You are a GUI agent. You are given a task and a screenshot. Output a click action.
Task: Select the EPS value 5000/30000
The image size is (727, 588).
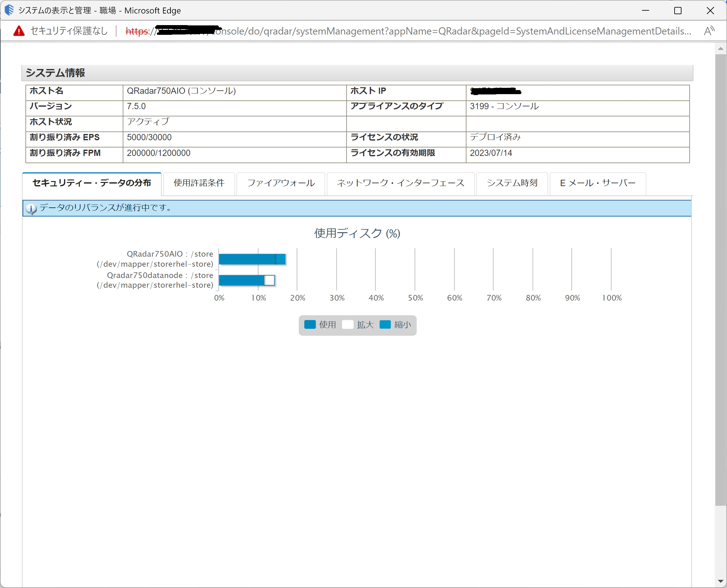tap(149, 137)
